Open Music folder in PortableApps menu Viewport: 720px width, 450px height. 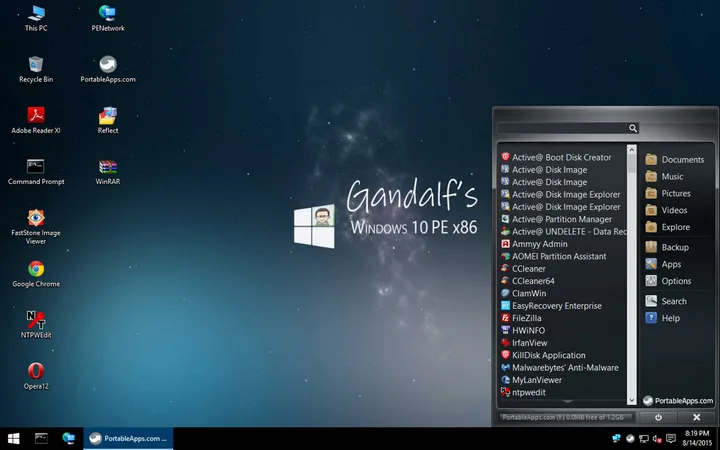[664, 176]
